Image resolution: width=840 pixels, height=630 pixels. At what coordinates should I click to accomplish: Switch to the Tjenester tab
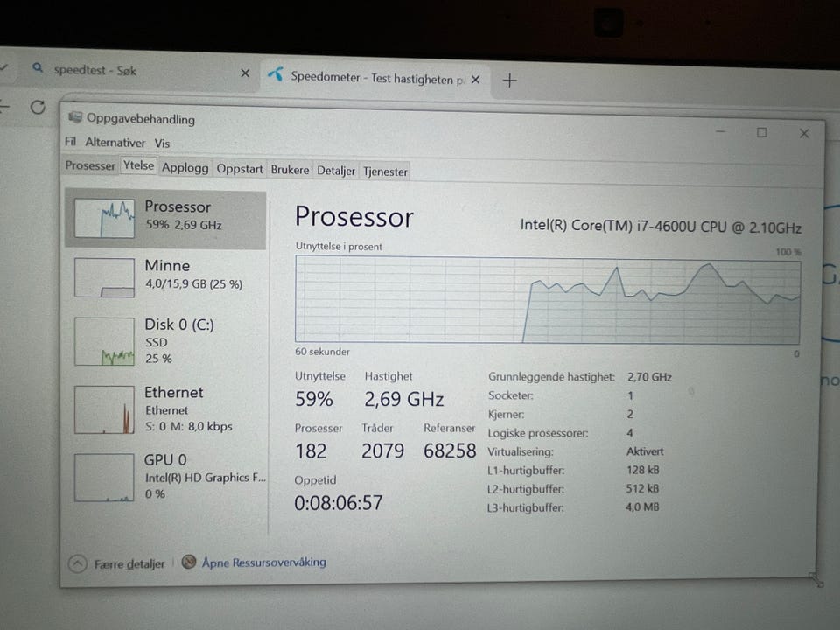(x=385, y=171)
